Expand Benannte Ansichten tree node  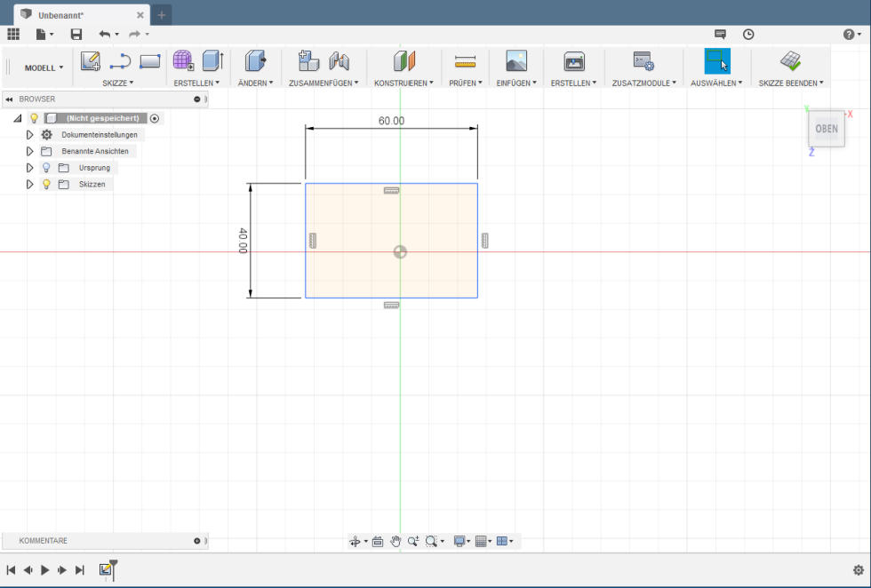pos(29,151)
